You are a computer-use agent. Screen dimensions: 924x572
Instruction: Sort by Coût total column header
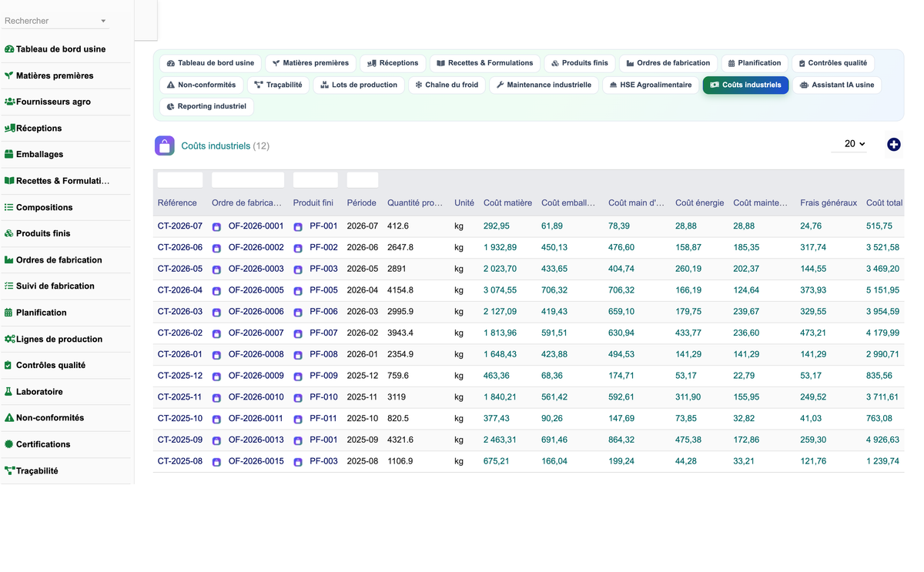coord(884,203)
